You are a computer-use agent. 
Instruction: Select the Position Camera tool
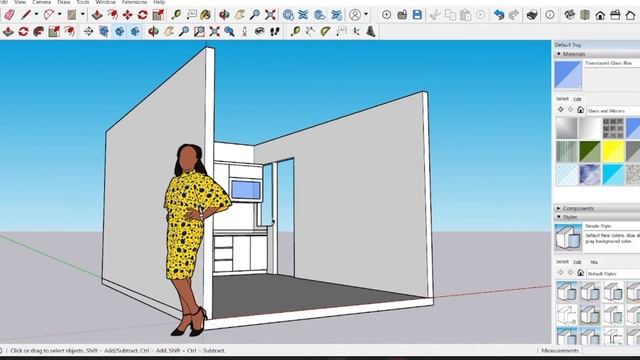244,31
